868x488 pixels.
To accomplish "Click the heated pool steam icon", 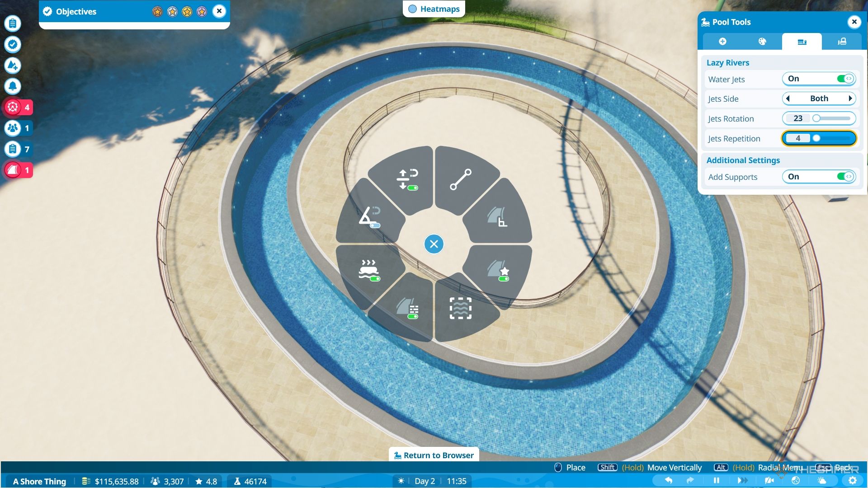I will 368,269.
